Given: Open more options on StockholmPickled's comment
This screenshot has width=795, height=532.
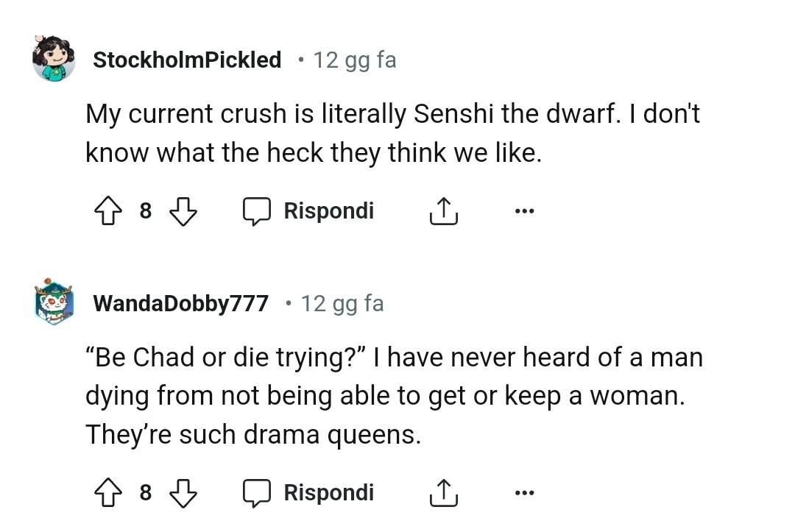Looking at the screenshot, I should tap(524, 211).
